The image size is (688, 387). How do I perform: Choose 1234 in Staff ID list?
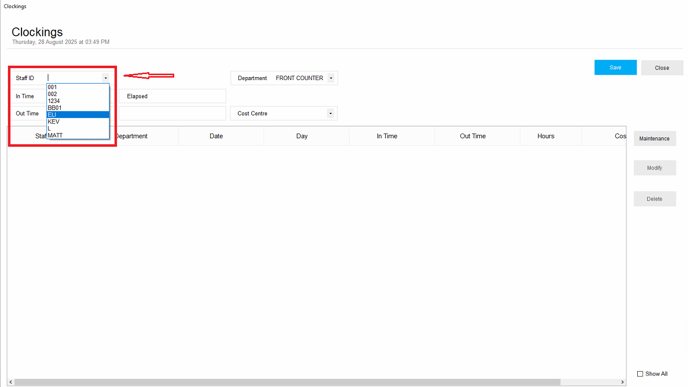point(78,101)
